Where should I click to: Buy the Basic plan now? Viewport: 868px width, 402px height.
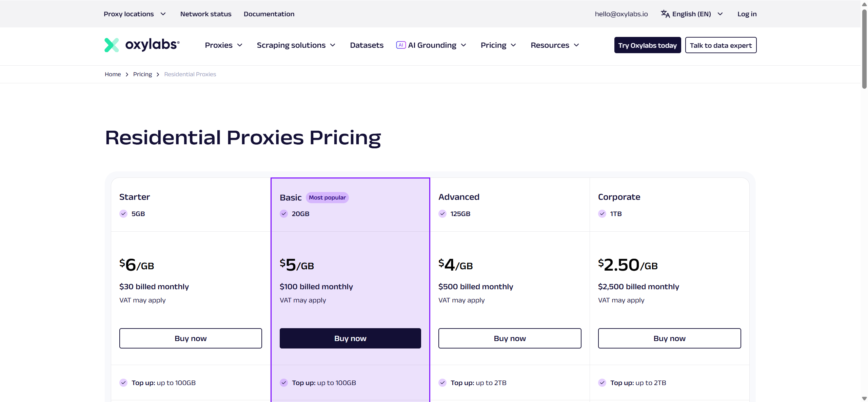pos(350,338)
